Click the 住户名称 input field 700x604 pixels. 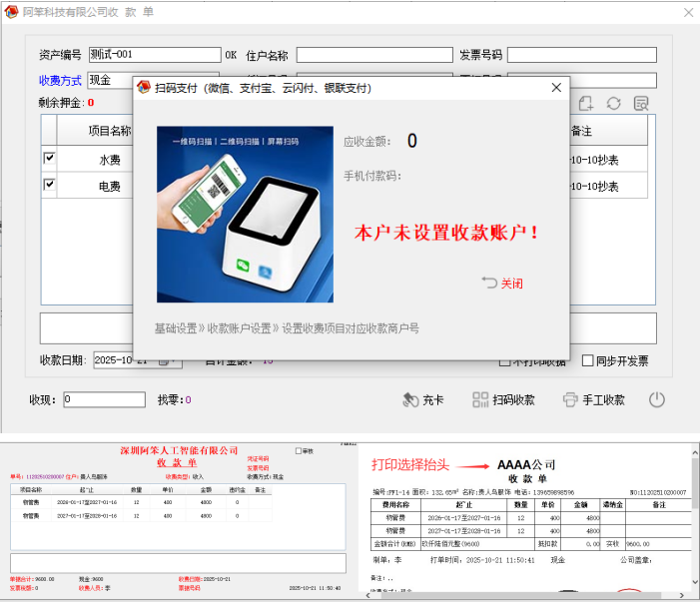coord(373,55)
